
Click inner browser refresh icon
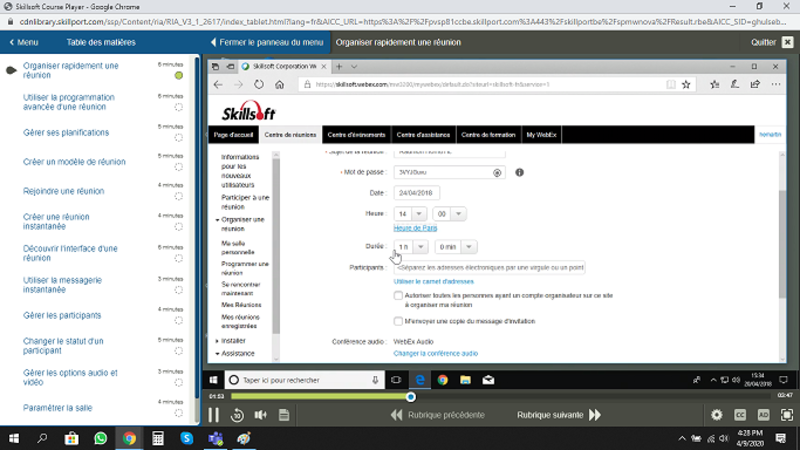click(259, 85)
